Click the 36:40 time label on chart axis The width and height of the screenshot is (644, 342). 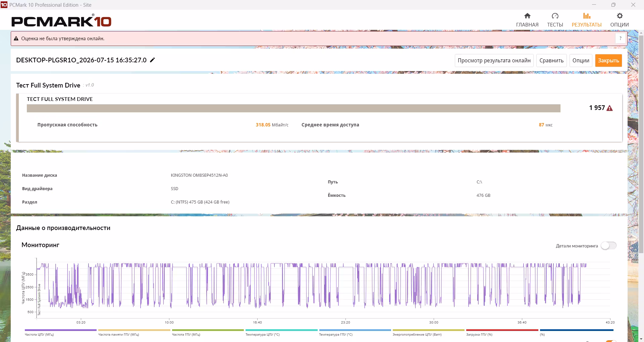[x=522, y=323]
